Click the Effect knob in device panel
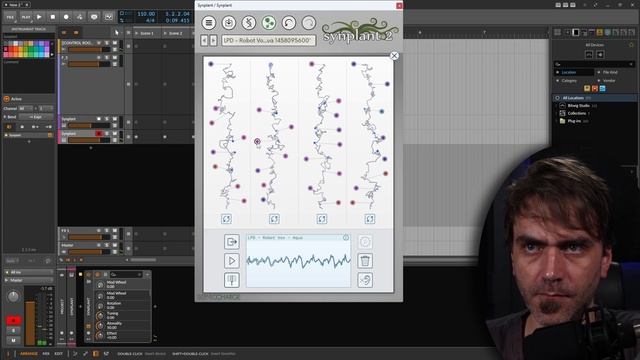640x360 pixels. click(x=100, y=336)
